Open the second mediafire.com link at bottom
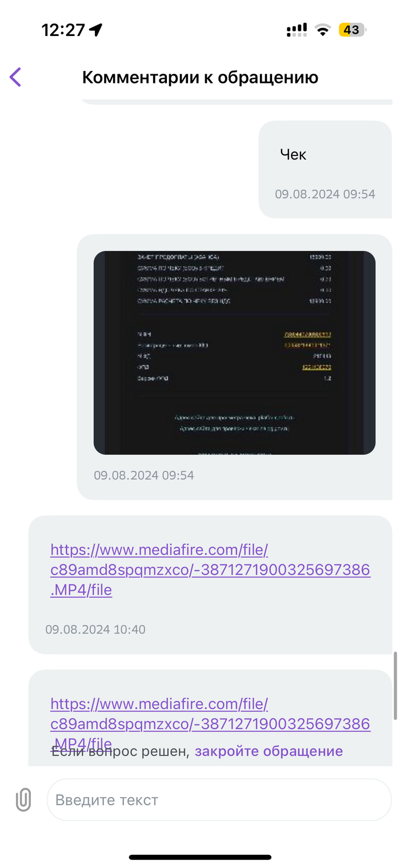This screenshot has height=868, width=400. click(x=210, y=723)
